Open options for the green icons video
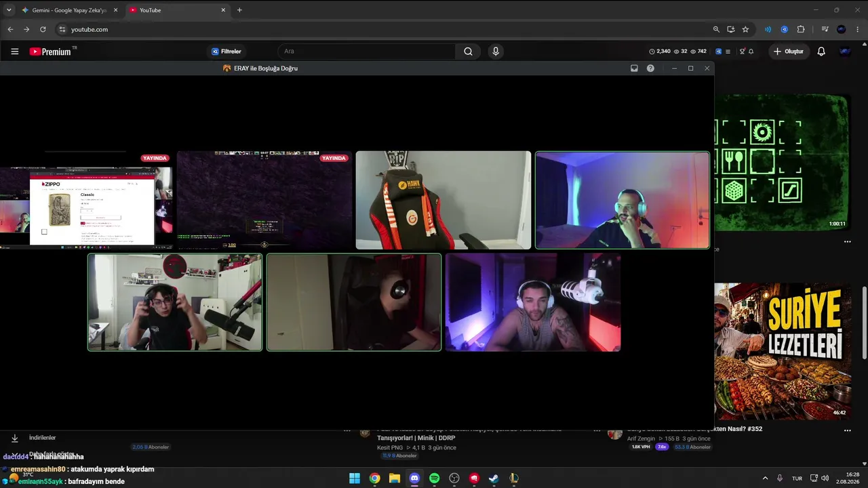 (x=847, y=242)
